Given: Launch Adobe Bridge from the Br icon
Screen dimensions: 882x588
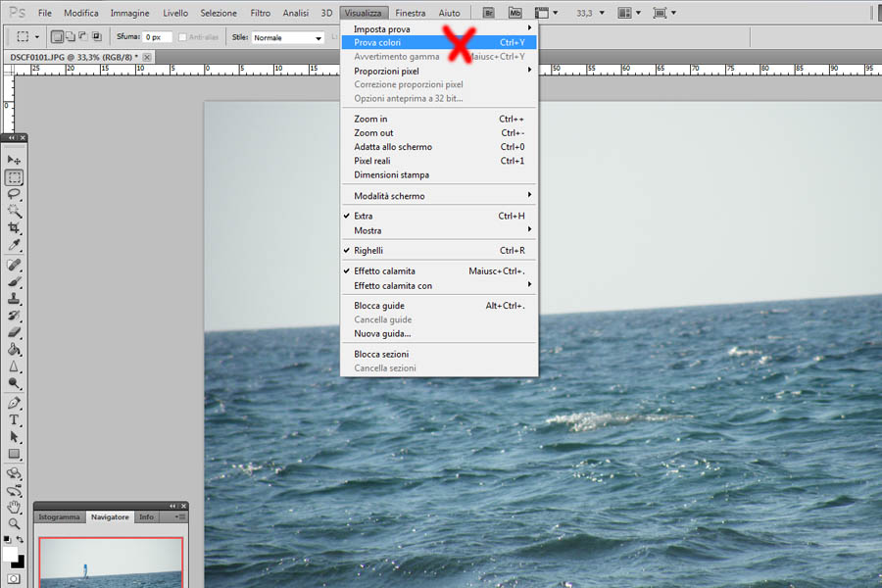Looking at the screenshot, I should pos(488,13).
